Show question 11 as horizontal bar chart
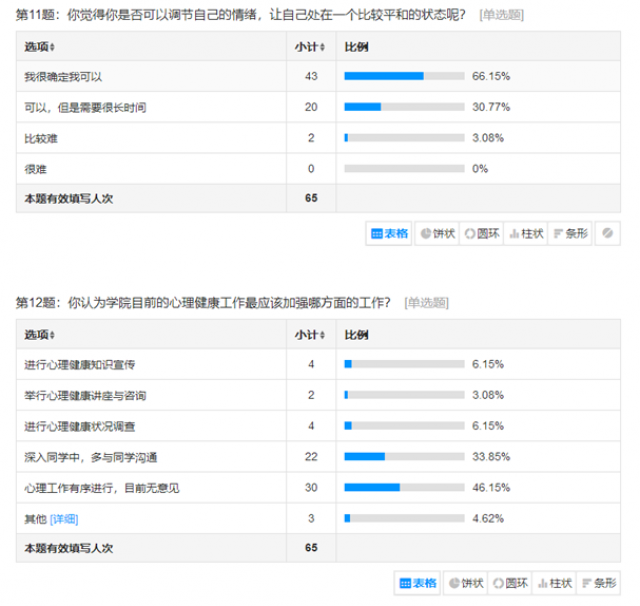This screenshot has width=640, height=606. tap(570, 233)
